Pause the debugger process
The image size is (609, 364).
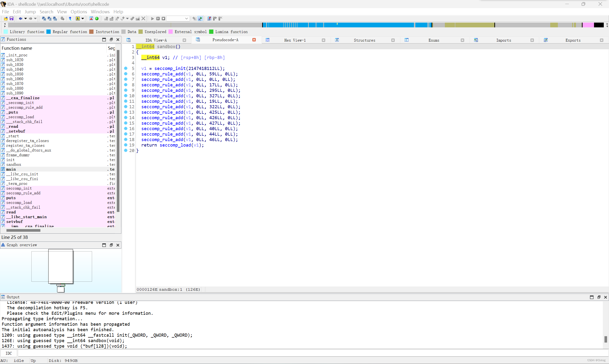tap(158, 19)
